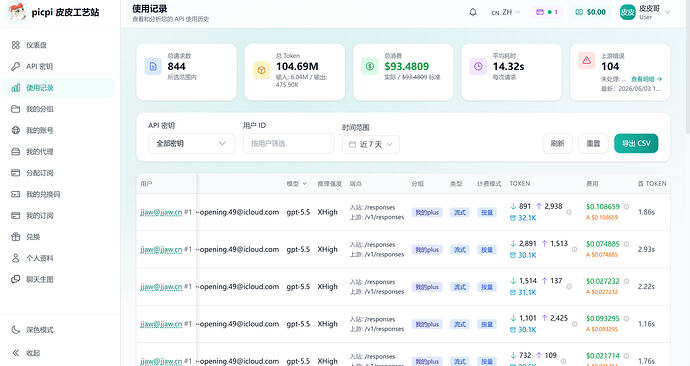Click the 104.69M total token value
The height and width of the screenshot is (366, 690).
(297, 66)
